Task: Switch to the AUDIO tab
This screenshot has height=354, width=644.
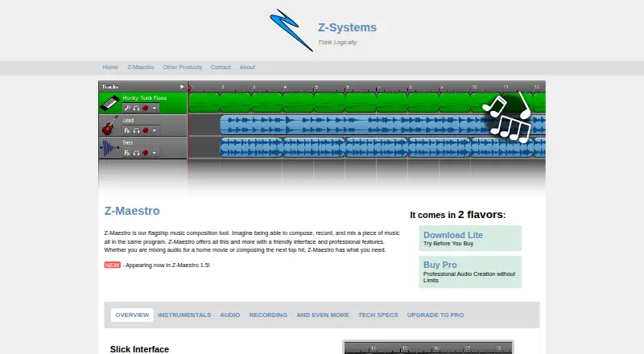Action: tap(230, 315)
